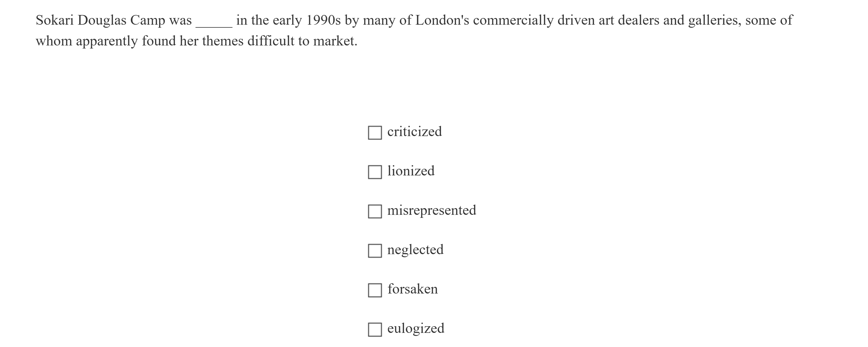
Task: Click the 'misrepresented' option text
Action: click(431, 210)
